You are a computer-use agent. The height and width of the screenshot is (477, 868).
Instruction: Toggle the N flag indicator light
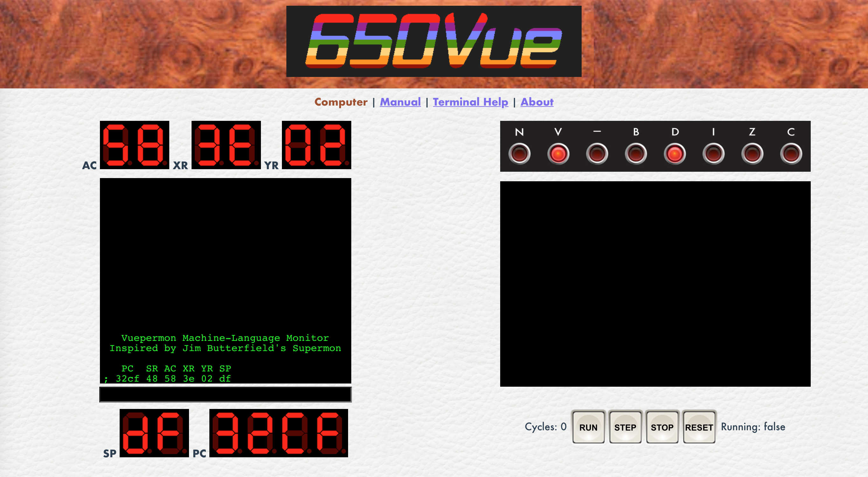point(519,155)
